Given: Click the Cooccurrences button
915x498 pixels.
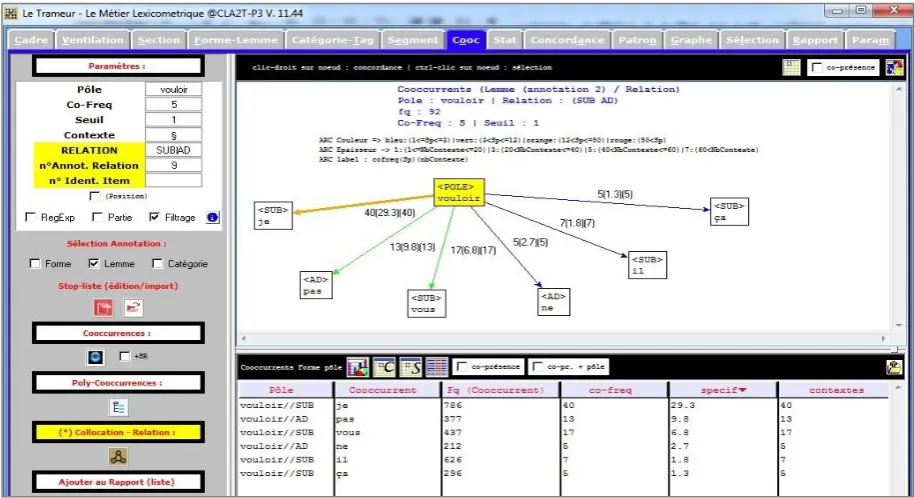Looking at the screenshot, I should coord(118,333).
